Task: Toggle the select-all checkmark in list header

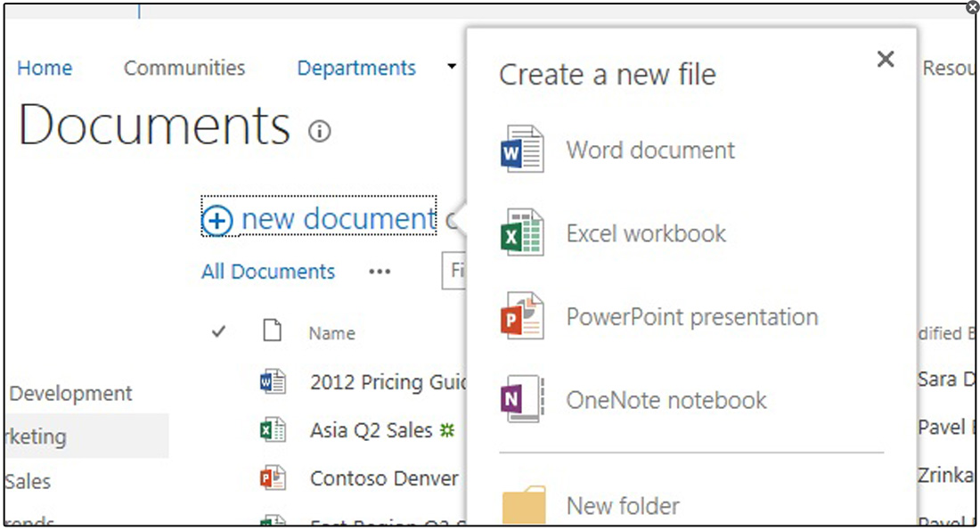Action: pyautogui.click(x=218, y=331)
